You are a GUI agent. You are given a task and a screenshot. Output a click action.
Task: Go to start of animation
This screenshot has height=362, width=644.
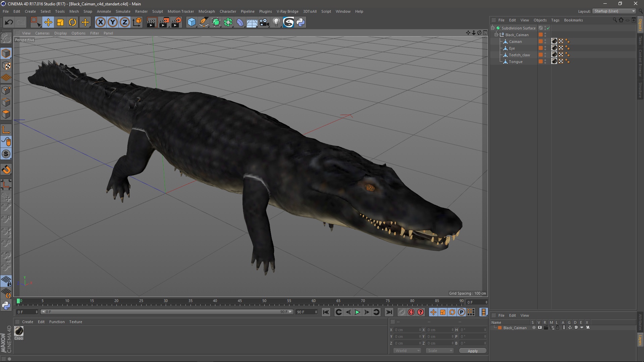click(326, 312)
